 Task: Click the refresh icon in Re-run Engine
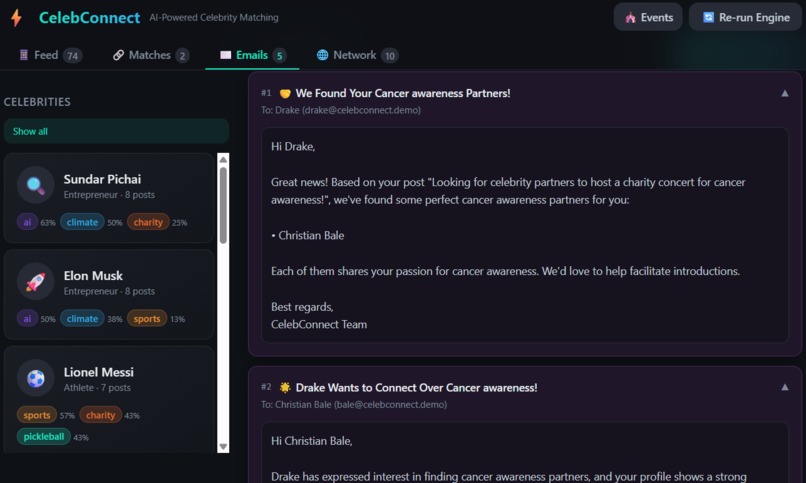[708, 17]
